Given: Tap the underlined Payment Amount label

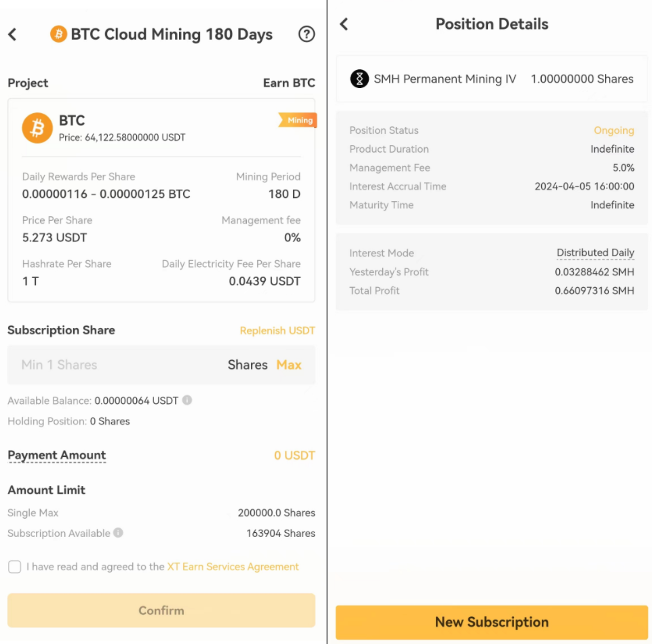Looking at the screenshot, I should [57, 455].
